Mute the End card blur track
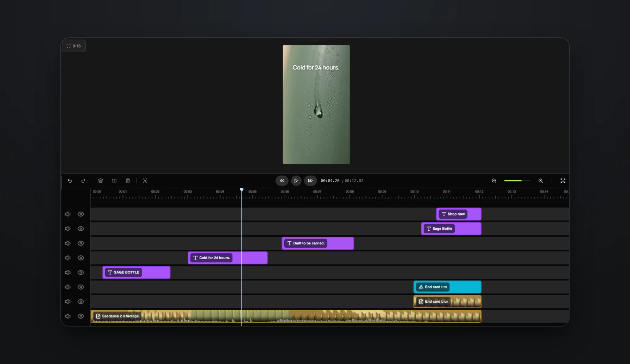 point(68,302)
